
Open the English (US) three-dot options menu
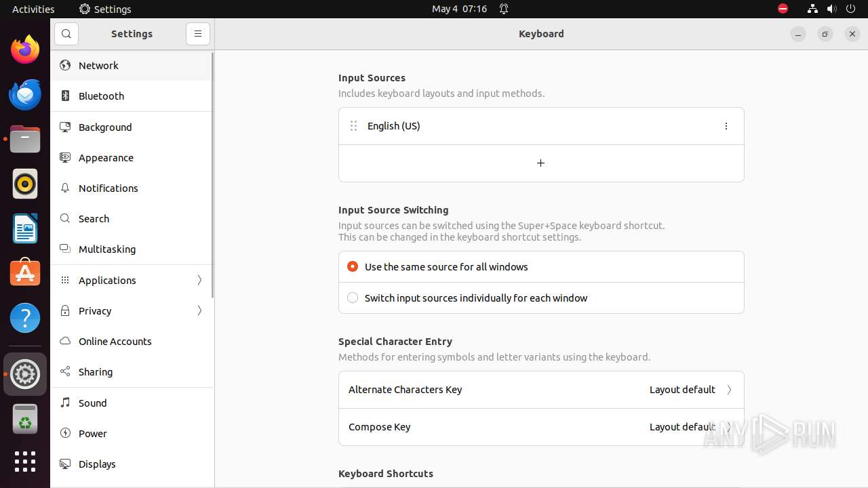pos(726,126)
